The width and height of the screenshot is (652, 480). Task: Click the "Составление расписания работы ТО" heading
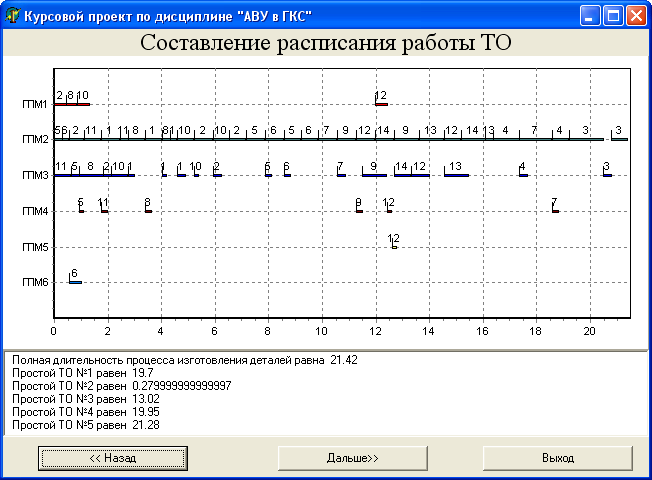(x=325, y=43)
